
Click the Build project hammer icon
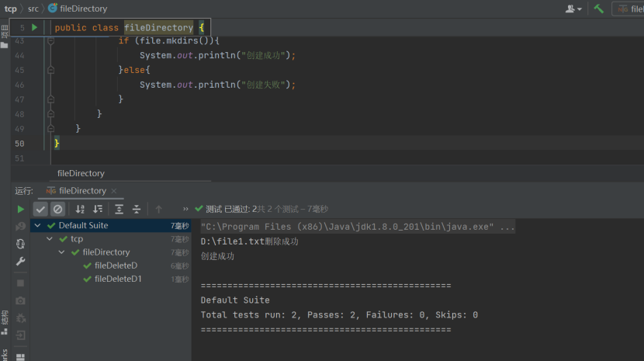click(x=599, y=9)
